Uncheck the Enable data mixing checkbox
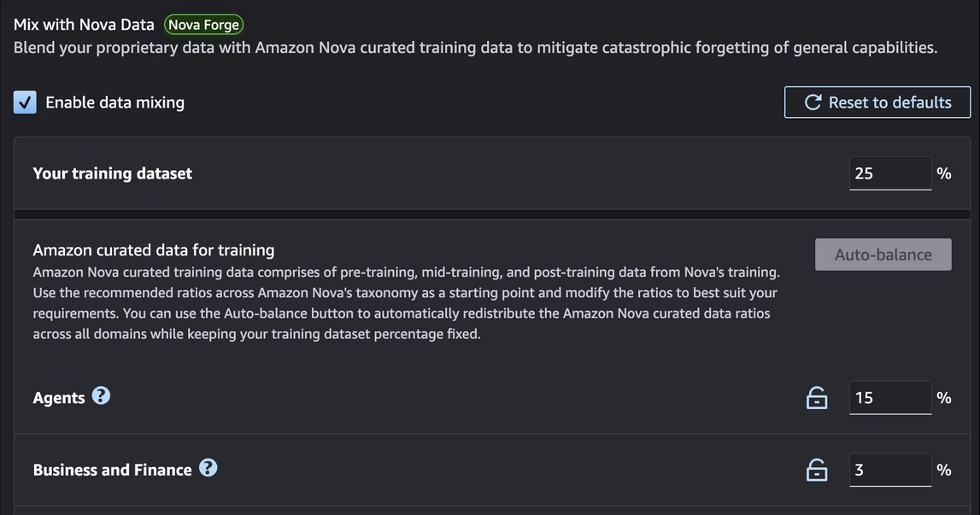 pyautogui.click(x=25, y=102)
